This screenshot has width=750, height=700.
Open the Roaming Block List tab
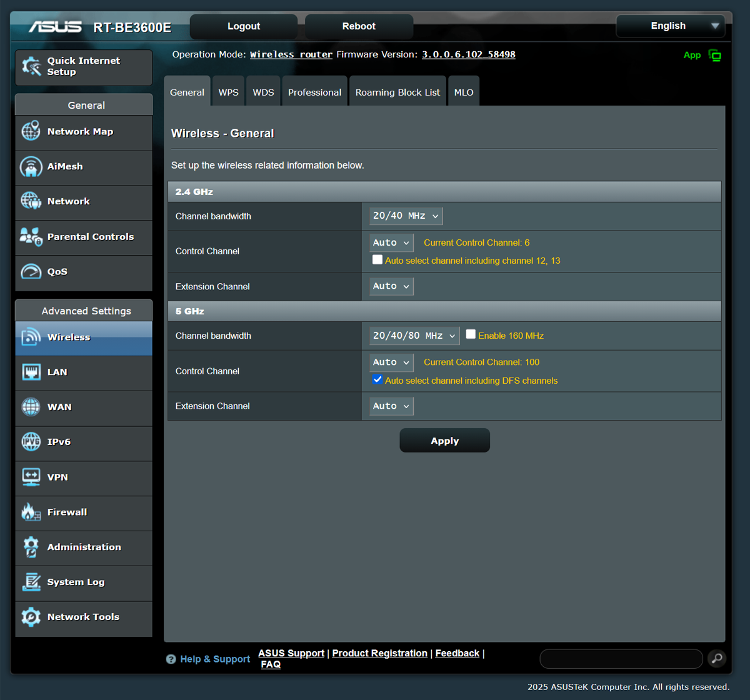pyautogui.click(x=397, y=92)
